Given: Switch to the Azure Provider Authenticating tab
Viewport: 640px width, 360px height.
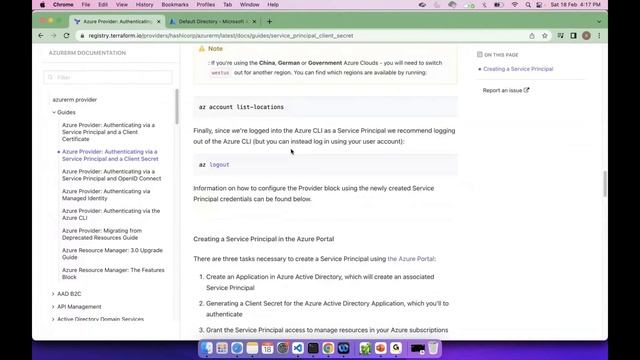Looking at the screenshot, I should click(117, 21).
